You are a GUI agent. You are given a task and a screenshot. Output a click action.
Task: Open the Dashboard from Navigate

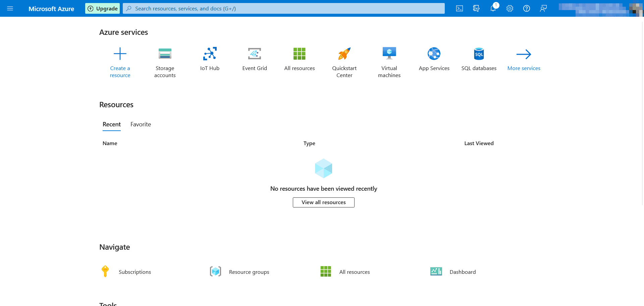(463, 271)
